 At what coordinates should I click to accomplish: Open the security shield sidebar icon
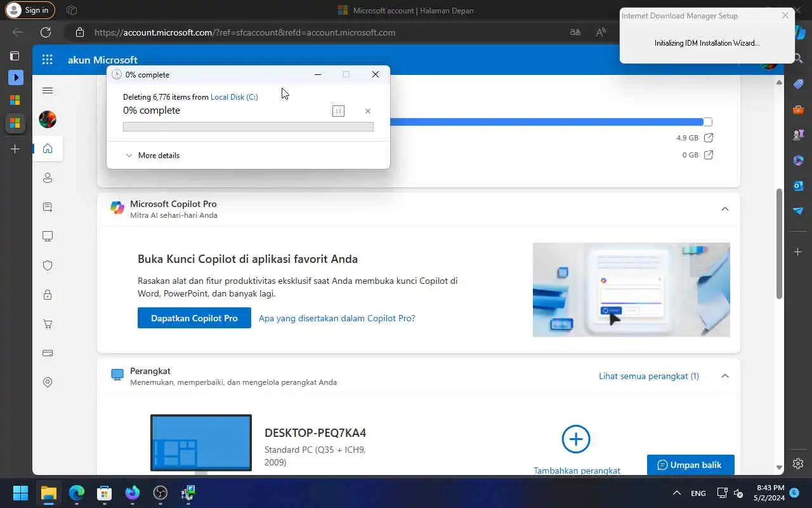click(x=48, y=265)
